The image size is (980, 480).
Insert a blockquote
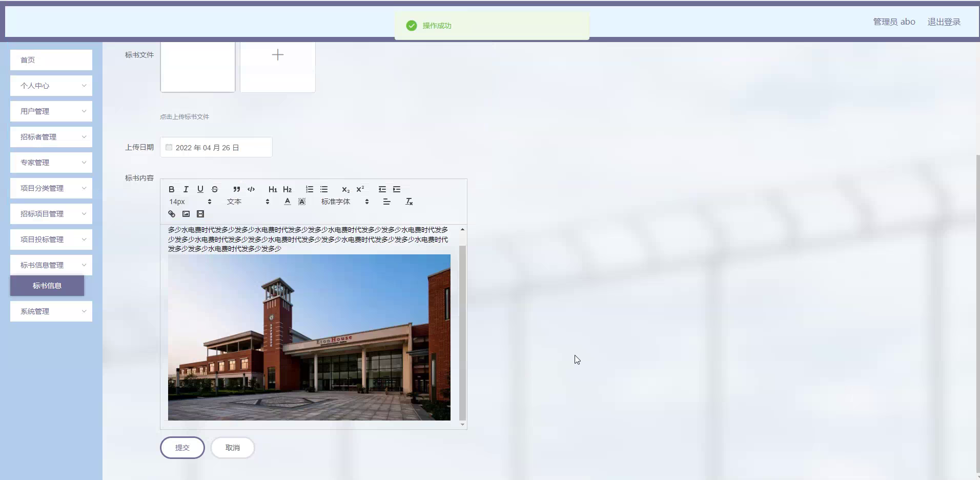[237, 189]
